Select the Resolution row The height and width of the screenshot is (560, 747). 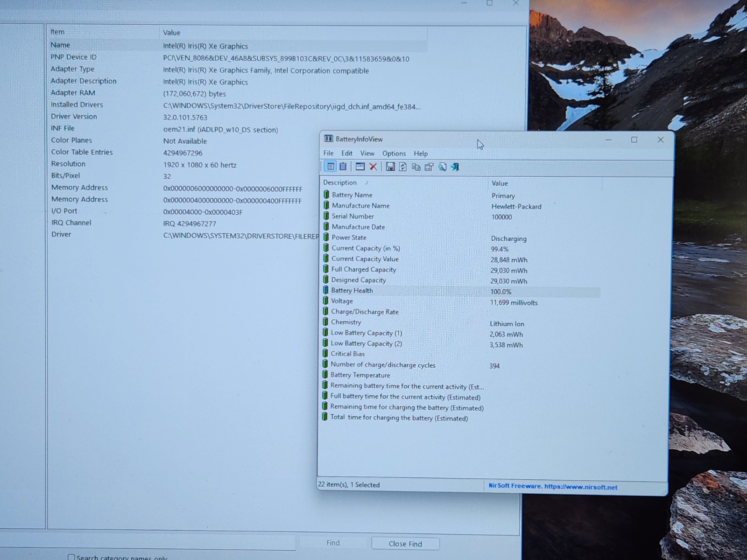[185, 164]
